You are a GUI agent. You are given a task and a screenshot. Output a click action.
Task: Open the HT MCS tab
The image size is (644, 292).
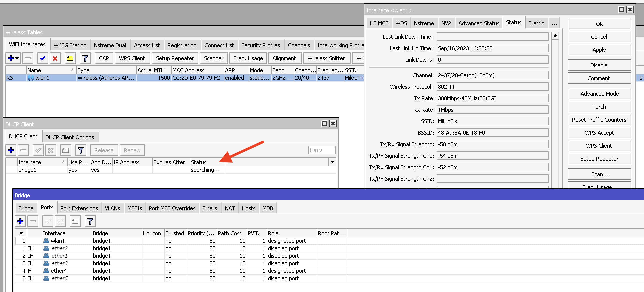pyautogui.click(x=379, y=23)
